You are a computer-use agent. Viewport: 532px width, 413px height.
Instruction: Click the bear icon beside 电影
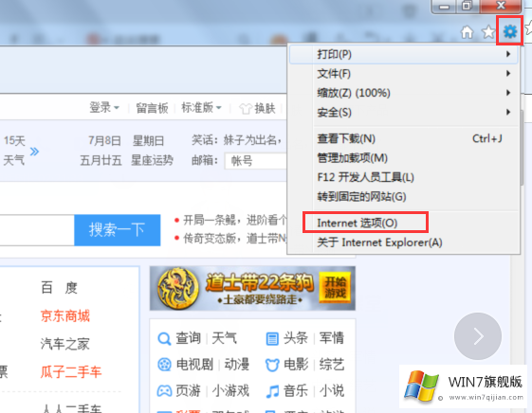[x=272, y=365]
